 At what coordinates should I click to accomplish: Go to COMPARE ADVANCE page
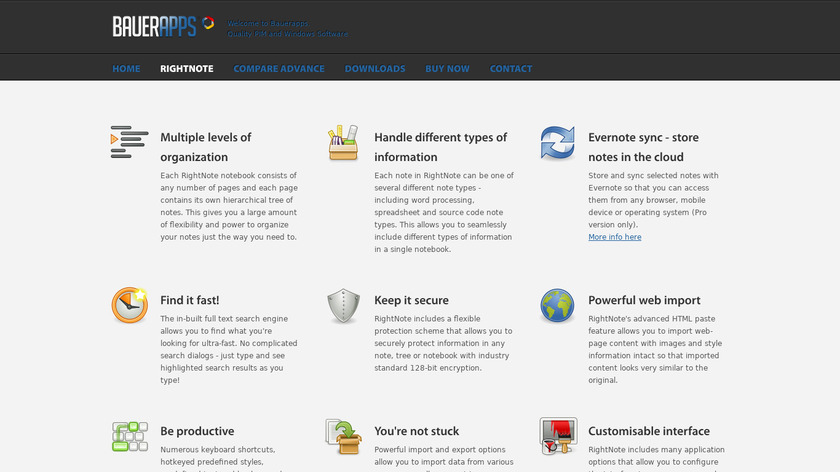[x=279, y=69]
